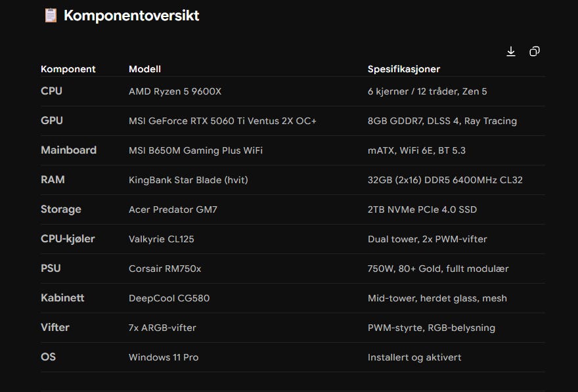Click the Komponentoversikt heading
The height and width of the screenshot is (392, 578).
pos(131,16)
